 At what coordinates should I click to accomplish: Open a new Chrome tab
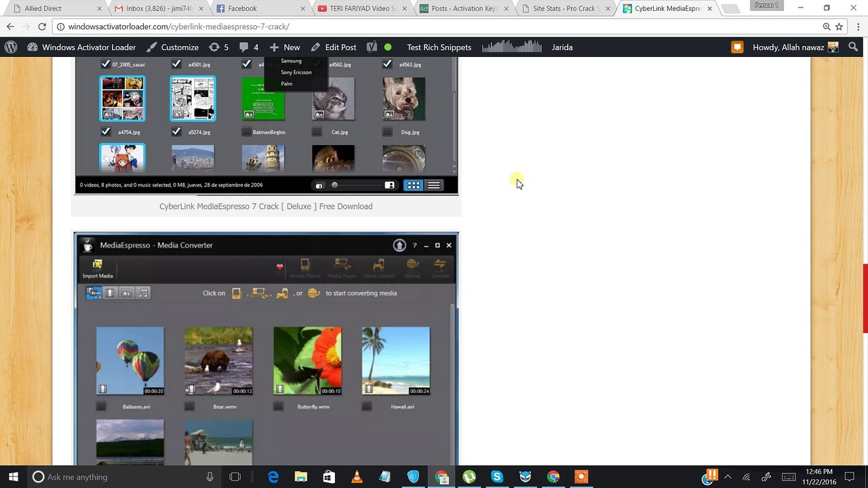click(x=730, y=9)
